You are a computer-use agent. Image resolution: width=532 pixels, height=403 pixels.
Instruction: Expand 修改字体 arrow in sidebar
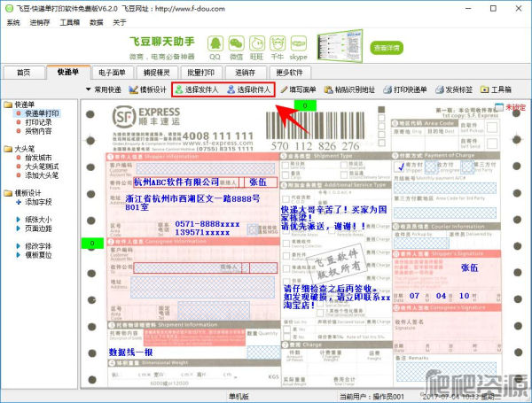click(x=19, y=246)
